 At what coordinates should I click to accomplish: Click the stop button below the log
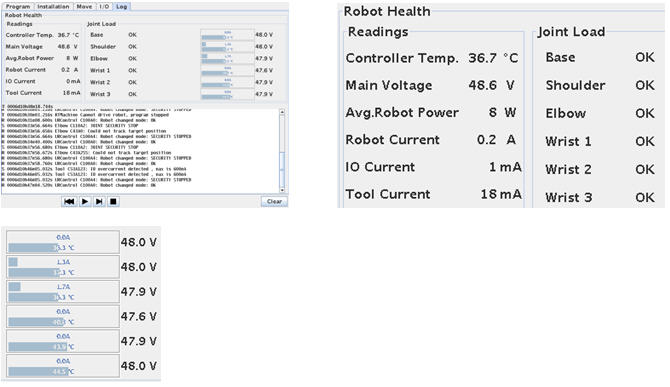coord(113,201)
